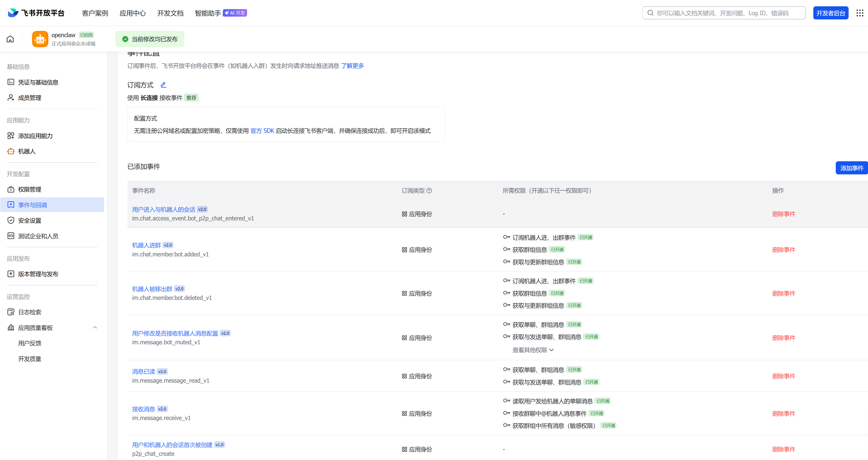Click the 添加事件 button
This screenshot has height=460, width=868.
pos(851,168)
